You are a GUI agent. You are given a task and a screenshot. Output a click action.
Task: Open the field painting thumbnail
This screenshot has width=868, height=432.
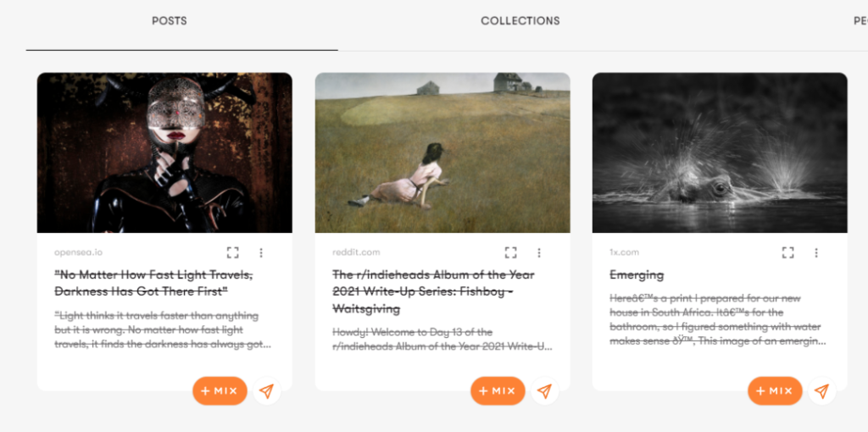[442, 152]
